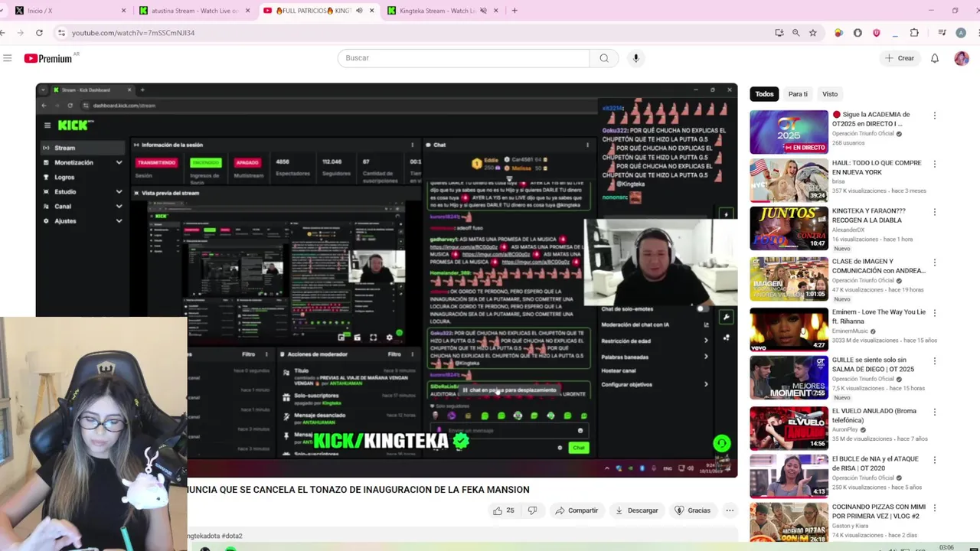Open options for HAUL NUEVA YORK video
The height and width of the screenshot is (551, 980).
(x=934, y=164)
